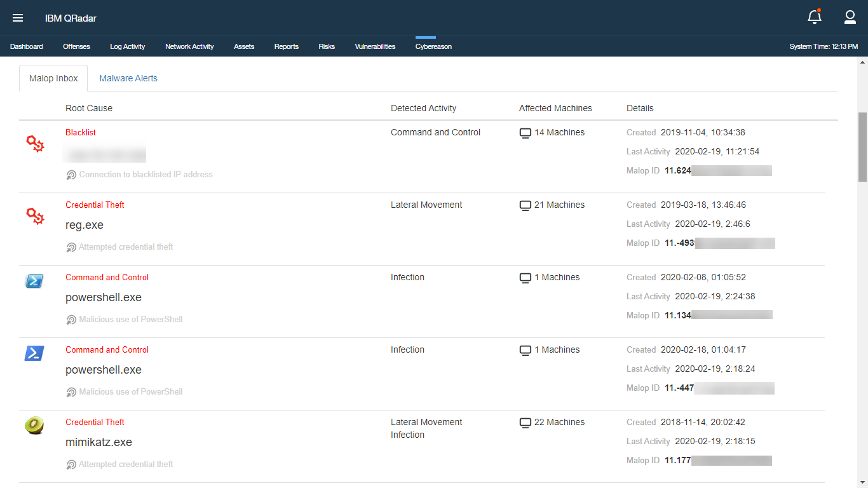Click the chain icon before Connection to blacklisted IP
868x488 pixels.
tap(71, 174)
